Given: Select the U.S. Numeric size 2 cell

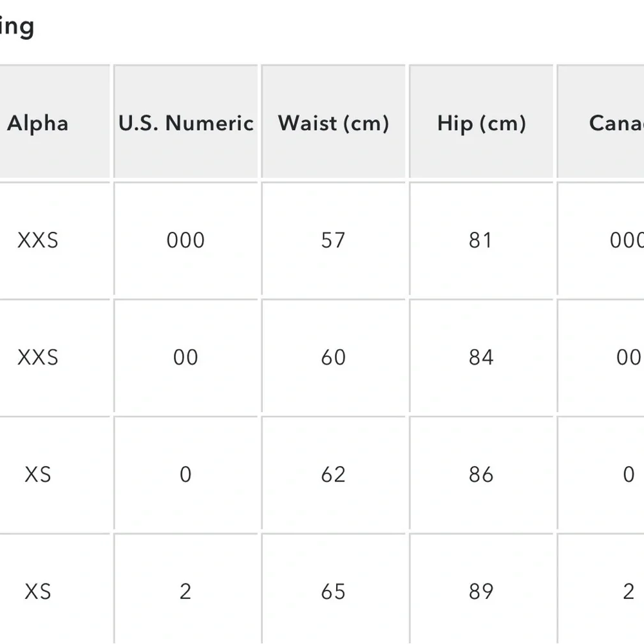Looking at the screenshot, I should pyautogui.click(x=185, y=589).
